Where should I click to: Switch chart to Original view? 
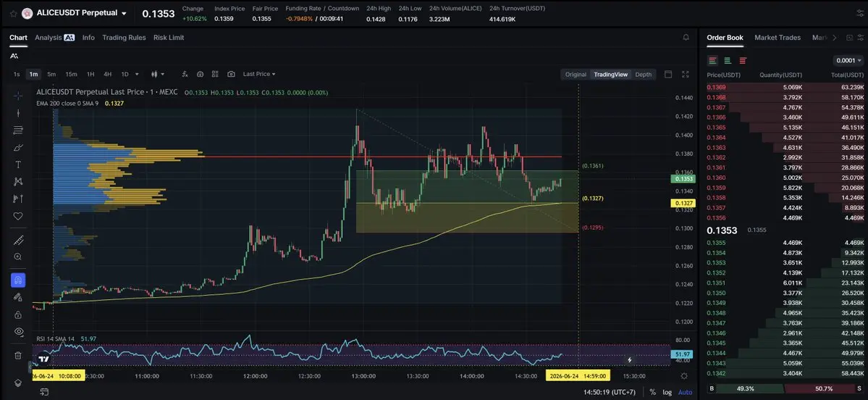(576, 74)
